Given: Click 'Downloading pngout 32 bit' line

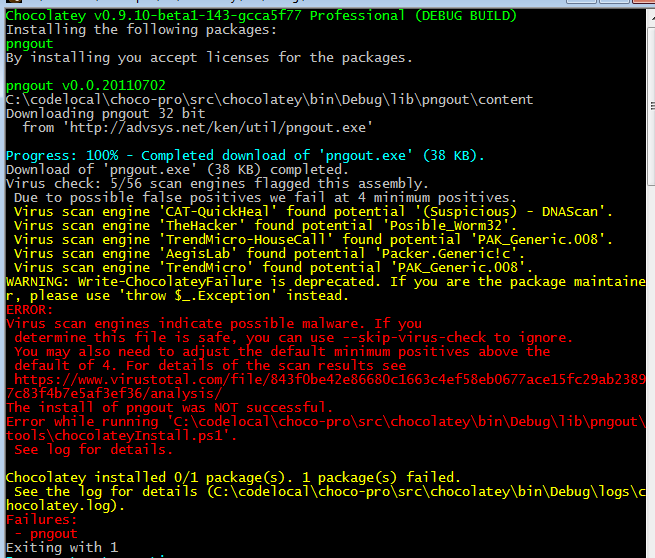Looking at the screenshot, I should pos(106,114).
